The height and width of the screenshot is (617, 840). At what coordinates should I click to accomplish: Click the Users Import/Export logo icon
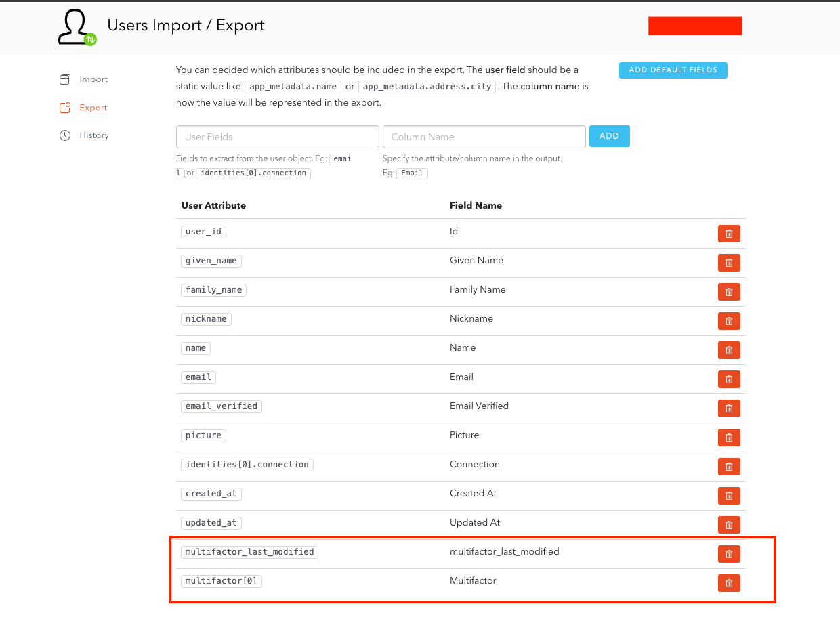[76, 26]
